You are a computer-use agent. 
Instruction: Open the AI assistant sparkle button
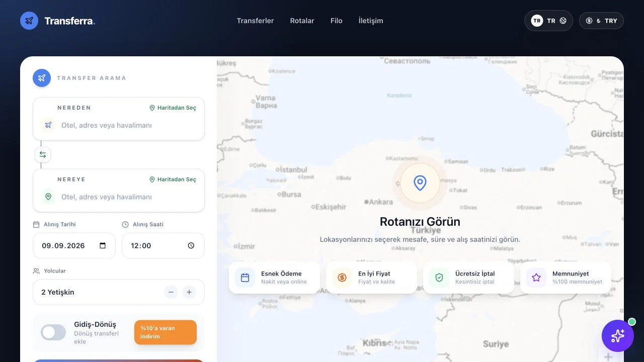tap(618, 336)
